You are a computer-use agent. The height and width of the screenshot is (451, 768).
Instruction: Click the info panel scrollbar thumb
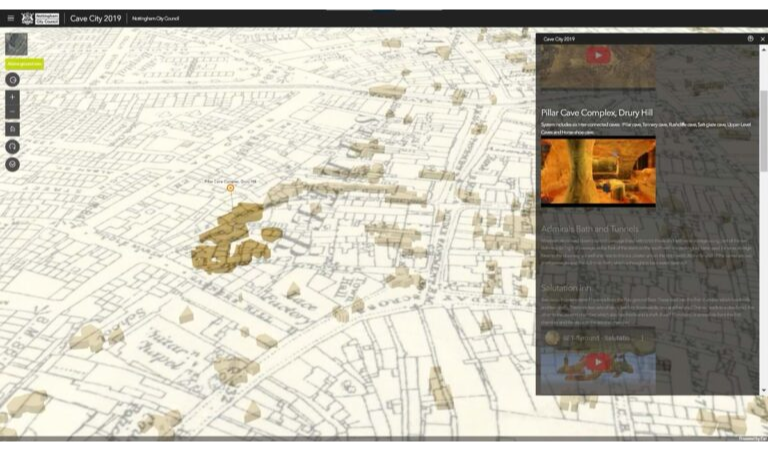coord(763,131)
